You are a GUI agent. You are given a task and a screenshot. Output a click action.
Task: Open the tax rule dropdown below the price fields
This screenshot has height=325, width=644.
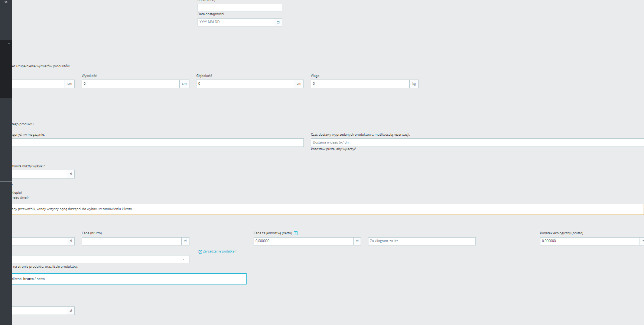click(x=101, y=259)
